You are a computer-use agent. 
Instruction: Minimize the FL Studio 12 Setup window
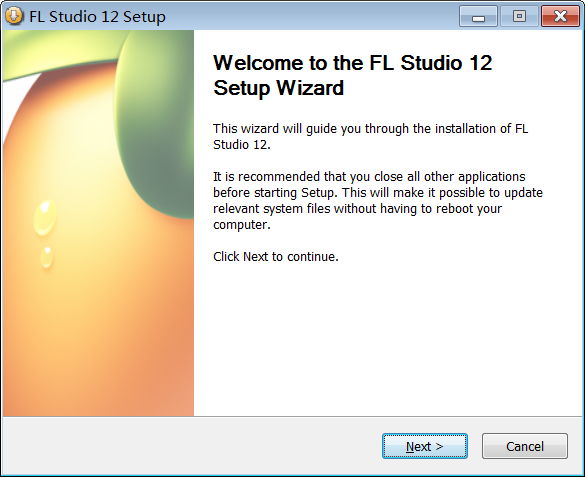click(478, 16)
